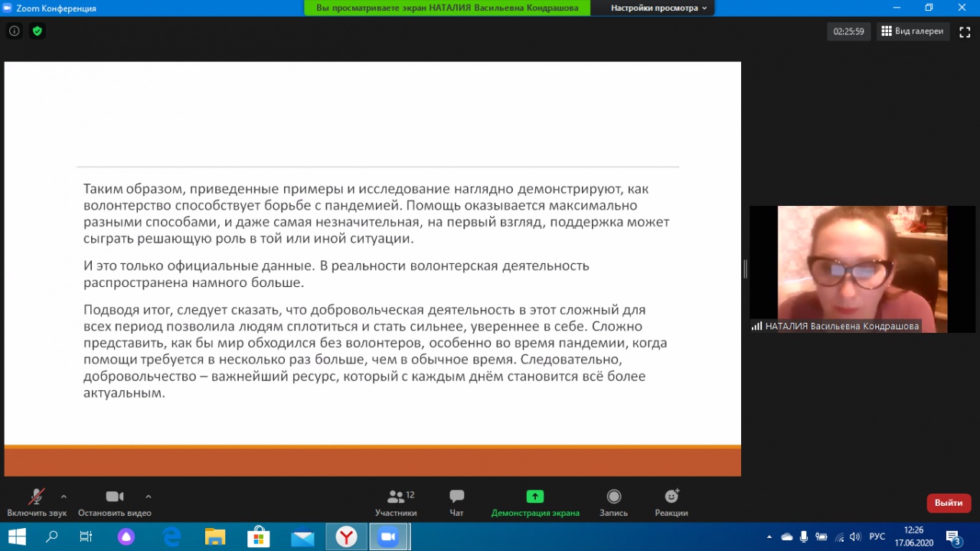The height and width of the screenshot is (551, 980).
Task: Open Yandex Browser from taskbar
Action: pos(347,537)
